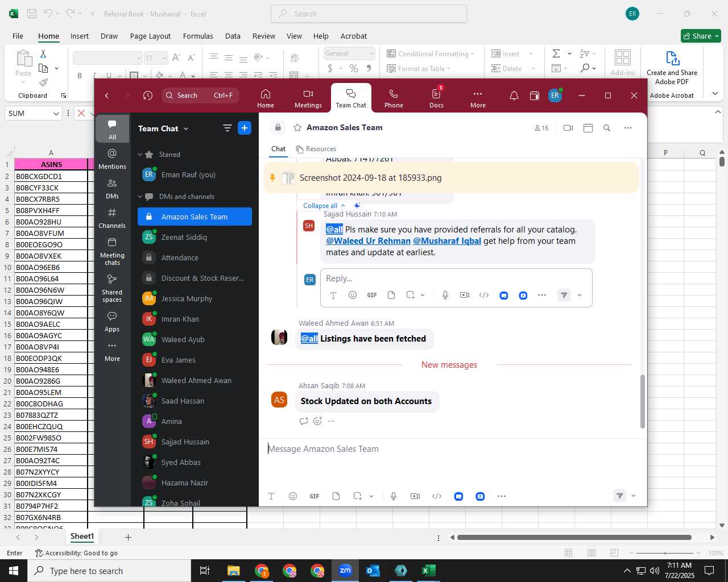The image size is (728, 582).
Task: Click Zoom search box
Action: coord(200,95)
